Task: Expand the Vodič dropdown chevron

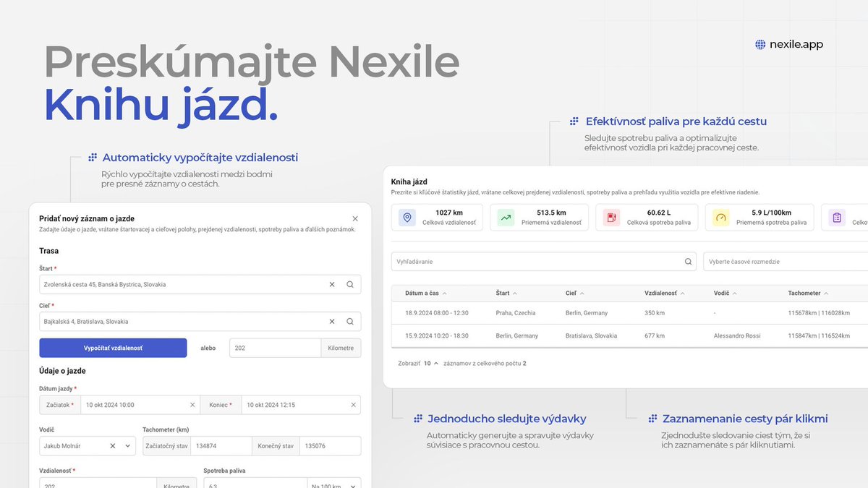Action: click(128, 446)
